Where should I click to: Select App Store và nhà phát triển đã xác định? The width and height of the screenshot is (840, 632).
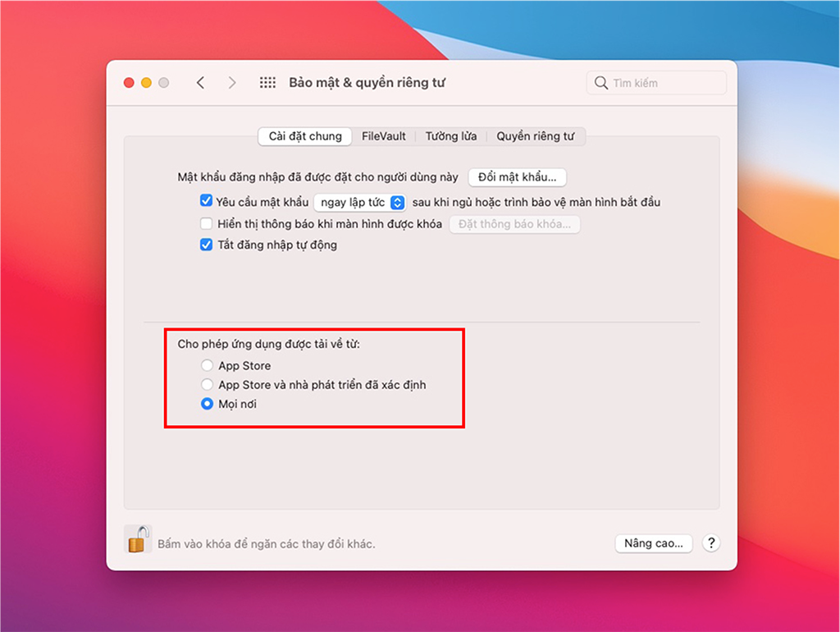click(207, 384)
